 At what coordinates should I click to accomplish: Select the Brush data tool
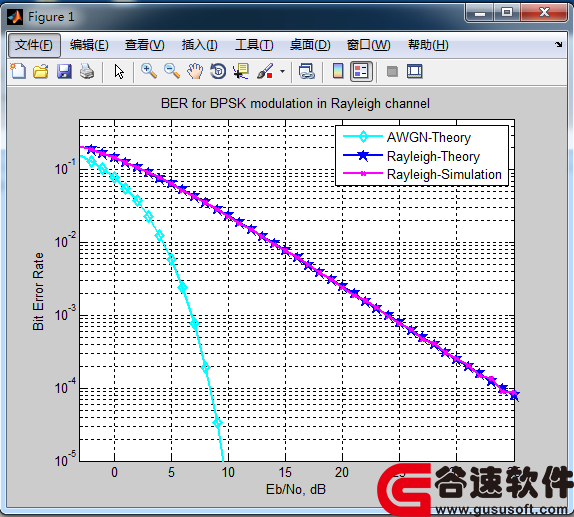coord(265,71)
